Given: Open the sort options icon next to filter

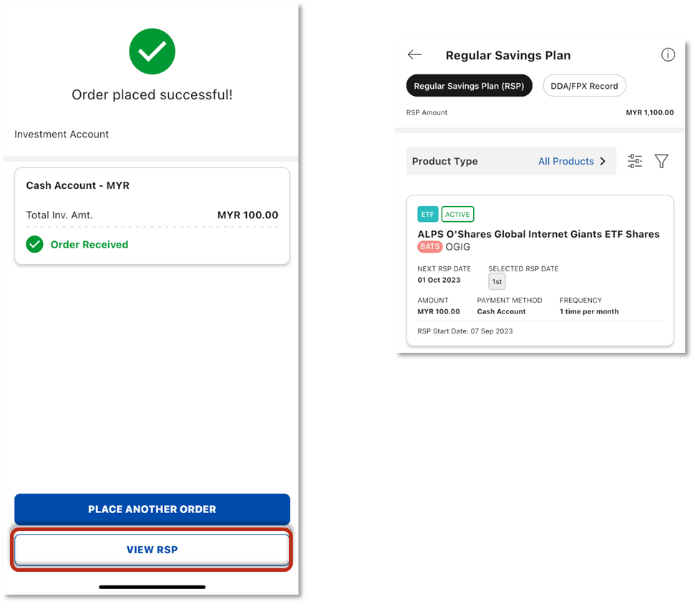Looking at the screenshot, I should (x=635, y=161).
